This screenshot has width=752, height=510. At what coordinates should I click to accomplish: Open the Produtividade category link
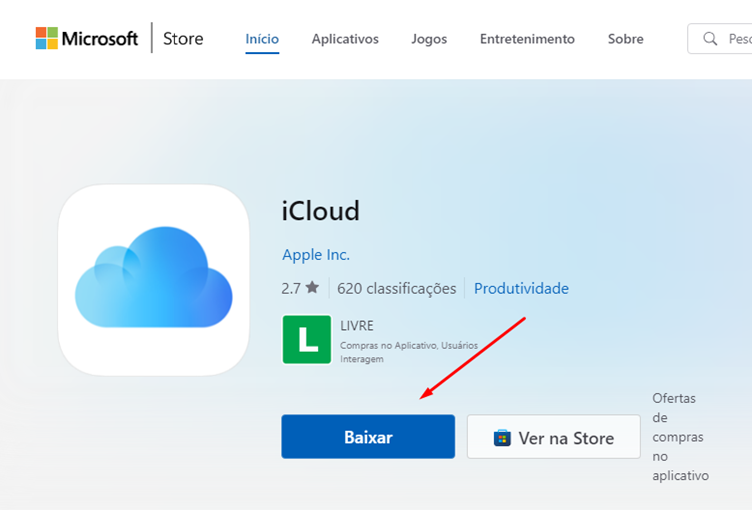pos(521,288)
